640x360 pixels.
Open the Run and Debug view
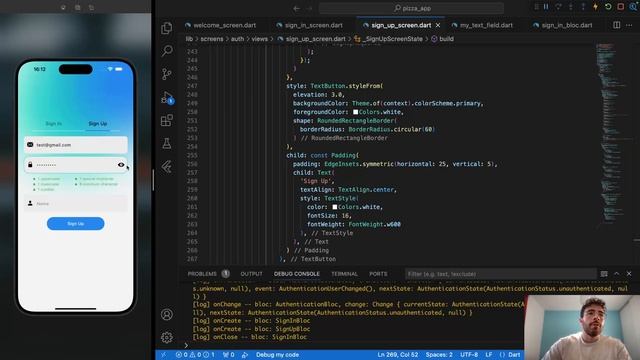(x=167, y=98)
